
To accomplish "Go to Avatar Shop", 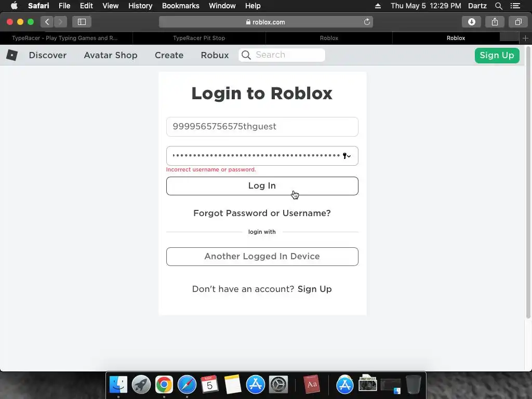I will pyautogui.click(x=111, y=55).
